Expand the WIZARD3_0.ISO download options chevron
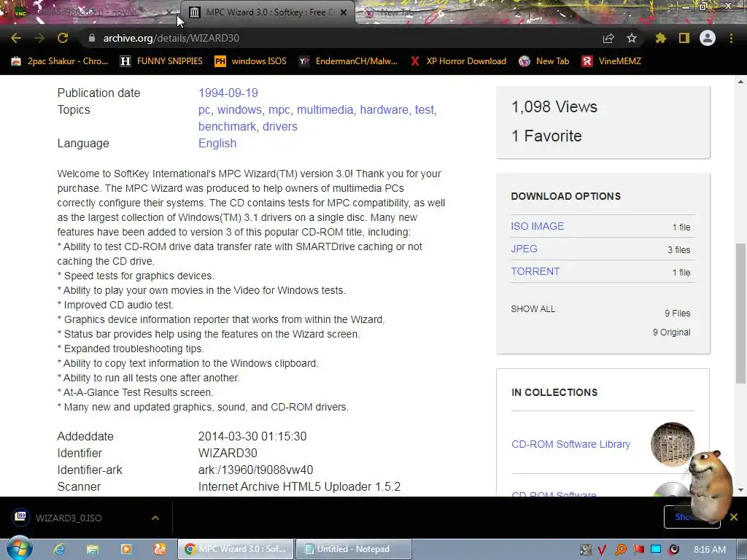This screenshot has width=747, height=560. click(x=155, y=518)
